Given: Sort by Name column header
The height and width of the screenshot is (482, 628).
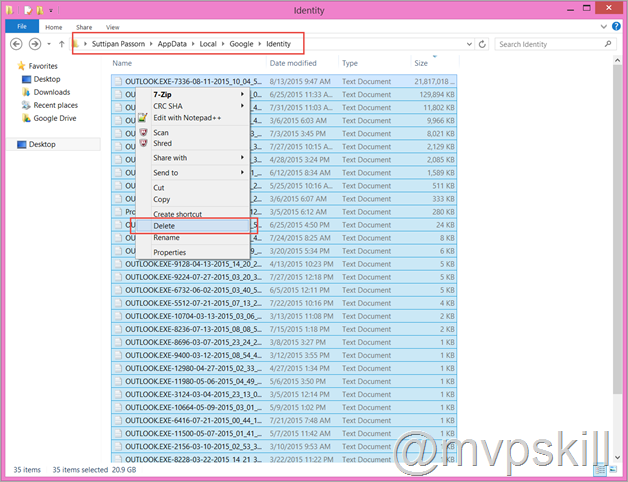Looking at the screenshot, I should click(x=122, y=63).
